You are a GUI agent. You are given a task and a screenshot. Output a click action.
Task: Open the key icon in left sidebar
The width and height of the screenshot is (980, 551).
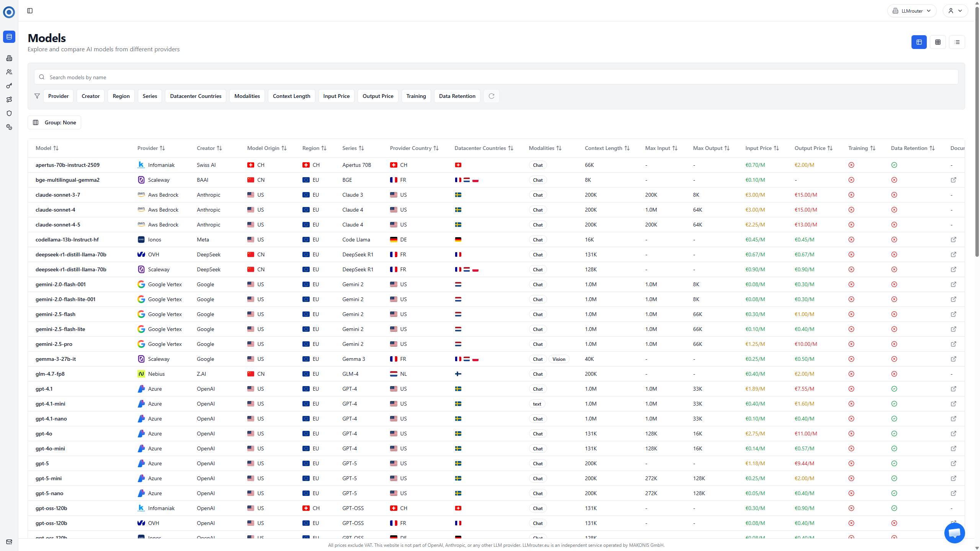coord(9,86)
